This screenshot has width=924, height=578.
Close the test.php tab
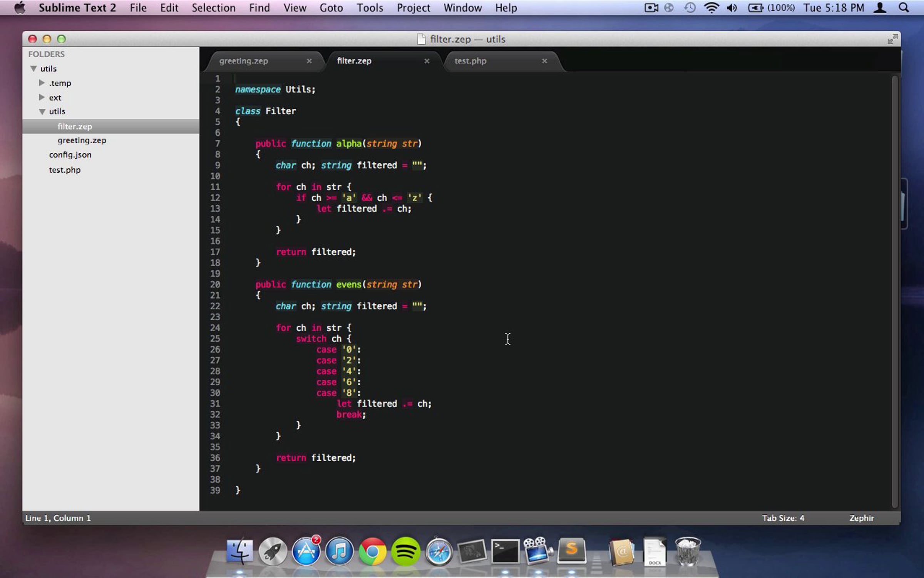click(x=544, y=61)
